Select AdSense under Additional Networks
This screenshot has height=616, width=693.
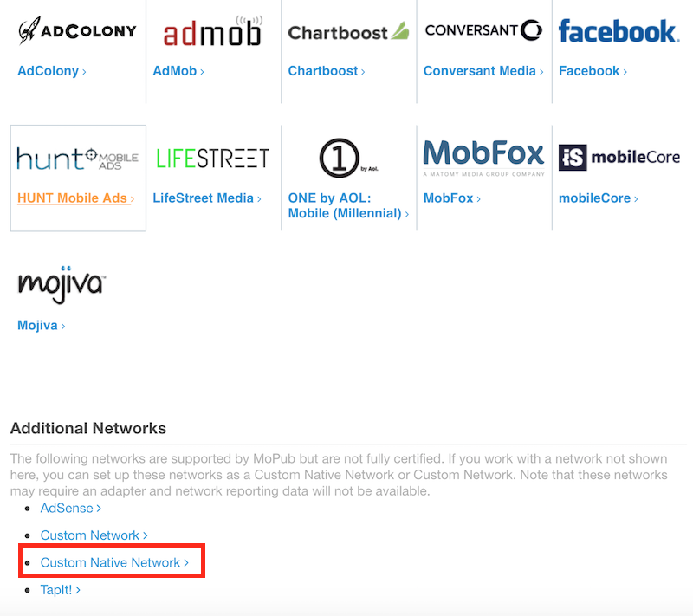pyautogui.click(x=71, y=509)
